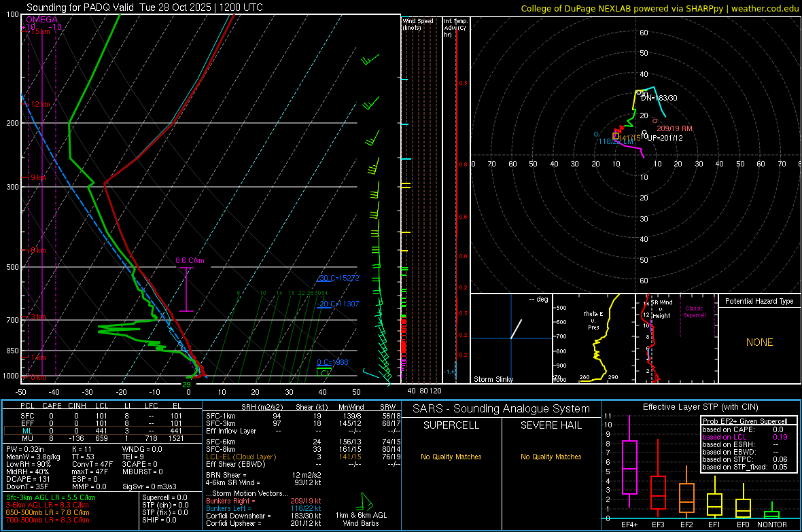The width and height of the screenshot is (802, 532).
Task: Select the 4-6km SR Wind = 93/12 kt entry
Action: click(x=264, y=482)
